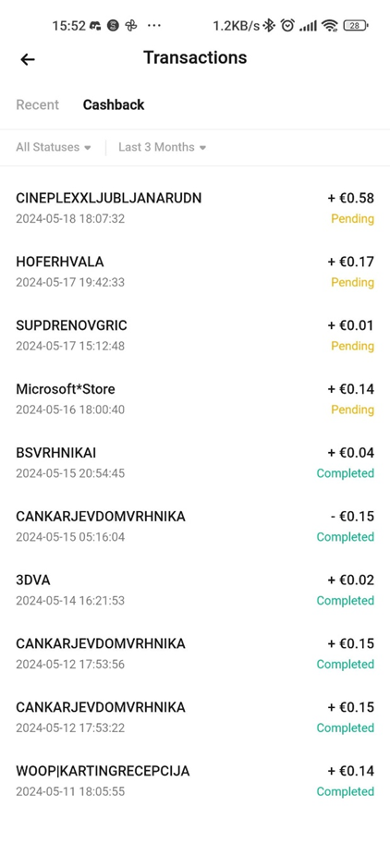This screenshot has width=390, height=868.
Task: Expand the Last 3 Months dropdown
Action: click(x=162, y=147)
